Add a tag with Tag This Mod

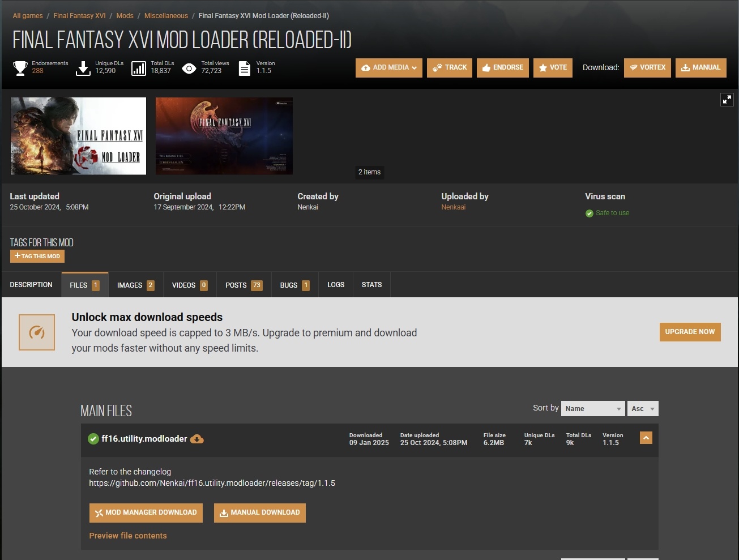point(37,256)
